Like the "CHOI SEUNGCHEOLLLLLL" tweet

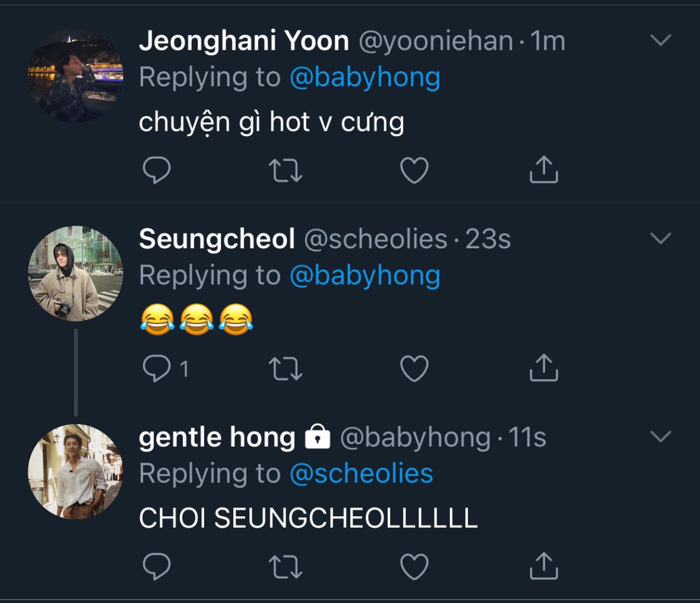[414, 567]
